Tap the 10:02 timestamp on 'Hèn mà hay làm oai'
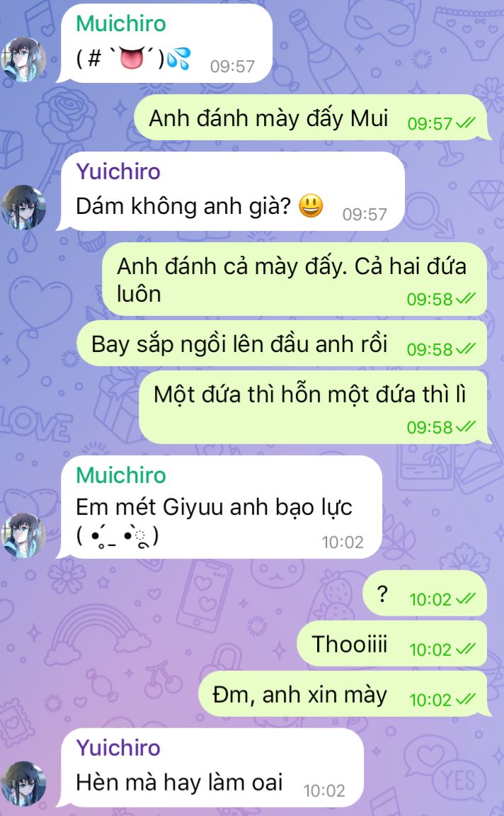Screen dimensions: 504x816 coord(325,791)
